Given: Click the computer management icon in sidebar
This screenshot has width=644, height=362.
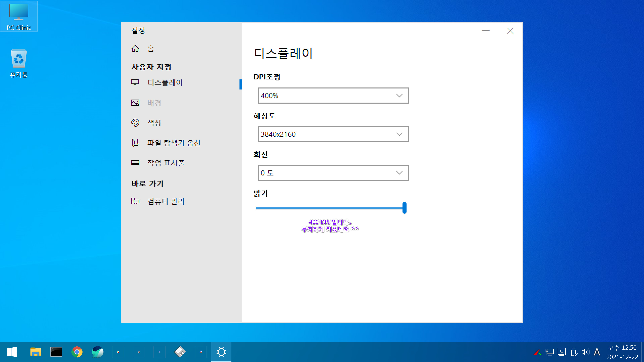Looking at the screenshot, I should (135, 201).
